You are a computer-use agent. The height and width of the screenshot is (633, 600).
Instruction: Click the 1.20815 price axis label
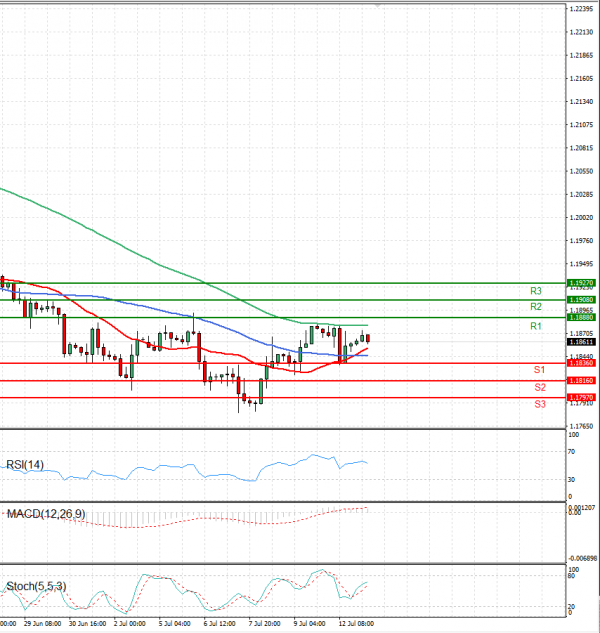tap(581, 148)
